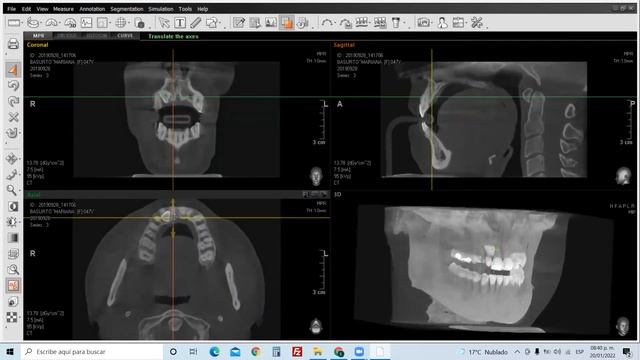Open the patient information icon
640x360 pixels.
point(442,23)
